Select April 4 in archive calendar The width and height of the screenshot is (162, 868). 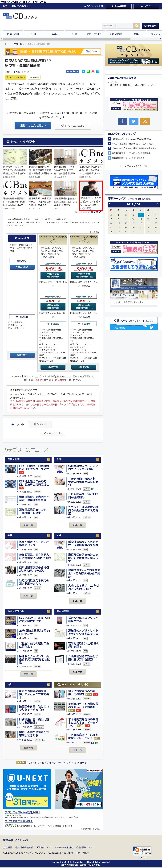140,215
